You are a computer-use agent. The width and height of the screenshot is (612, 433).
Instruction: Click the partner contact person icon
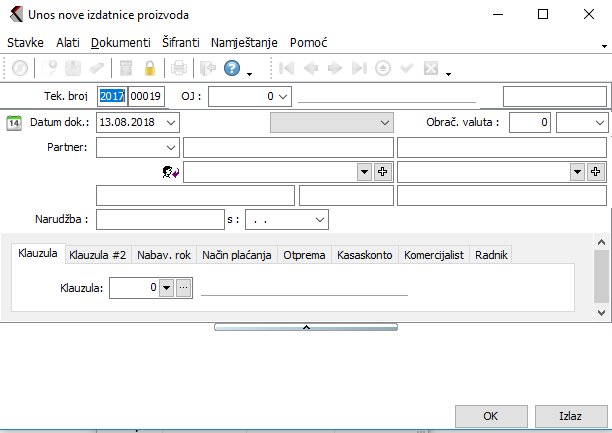(x=170, y=172)
